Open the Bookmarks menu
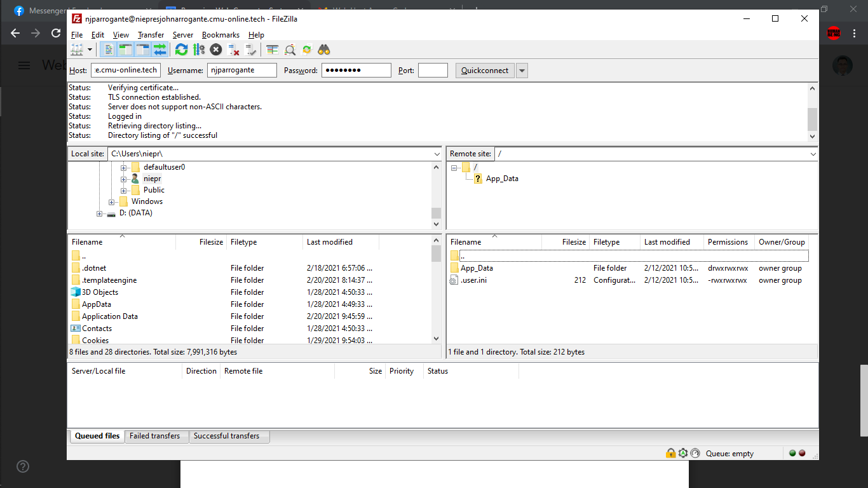This screenshot has width=868, height=488. pos(220,35)
